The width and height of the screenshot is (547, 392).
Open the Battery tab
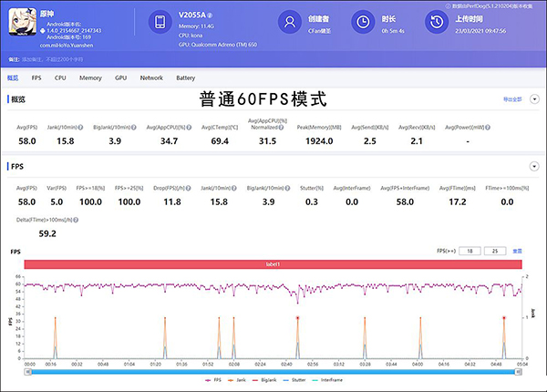(185, 78)
